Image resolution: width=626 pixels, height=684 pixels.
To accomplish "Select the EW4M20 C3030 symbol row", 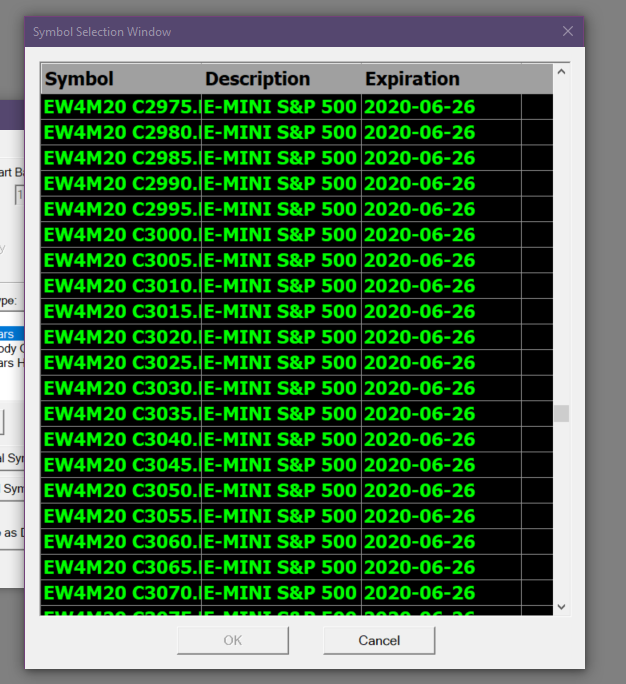I will pyautogui.click(x=297, y=388).
